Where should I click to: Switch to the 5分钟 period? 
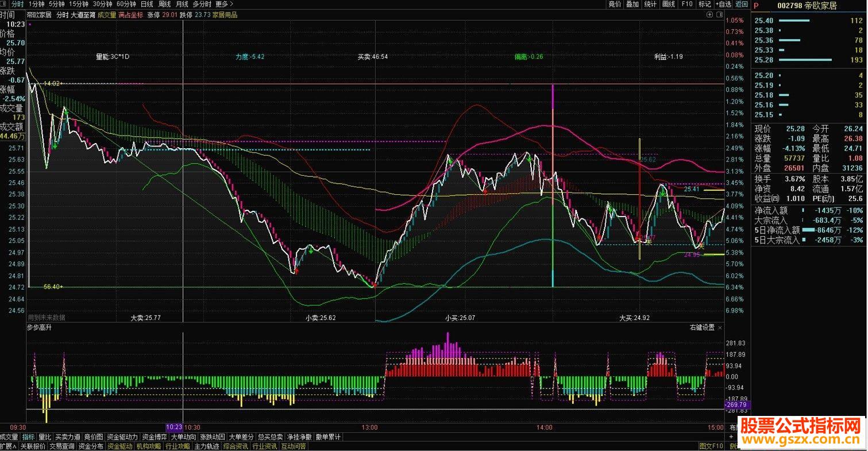coord(56,4)
